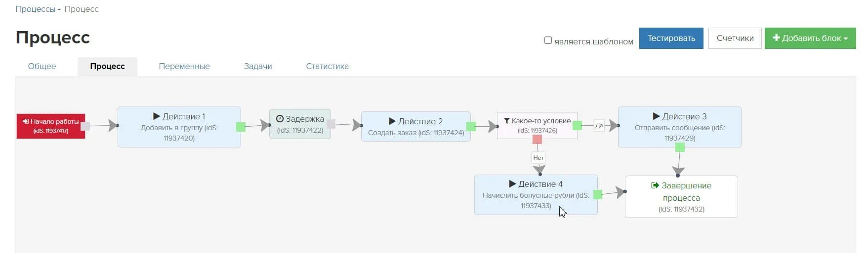Click the 'Да' connection label
Screen dimensions: 868x253
point(599,125)
